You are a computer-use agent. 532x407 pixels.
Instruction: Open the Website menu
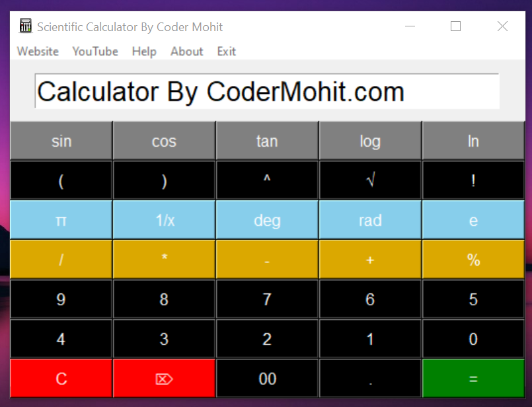(x=38, y=52)
